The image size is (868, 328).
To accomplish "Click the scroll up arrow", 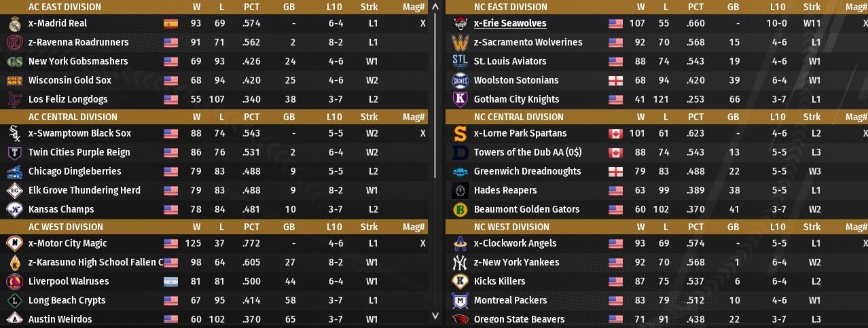I will point(435,7).
